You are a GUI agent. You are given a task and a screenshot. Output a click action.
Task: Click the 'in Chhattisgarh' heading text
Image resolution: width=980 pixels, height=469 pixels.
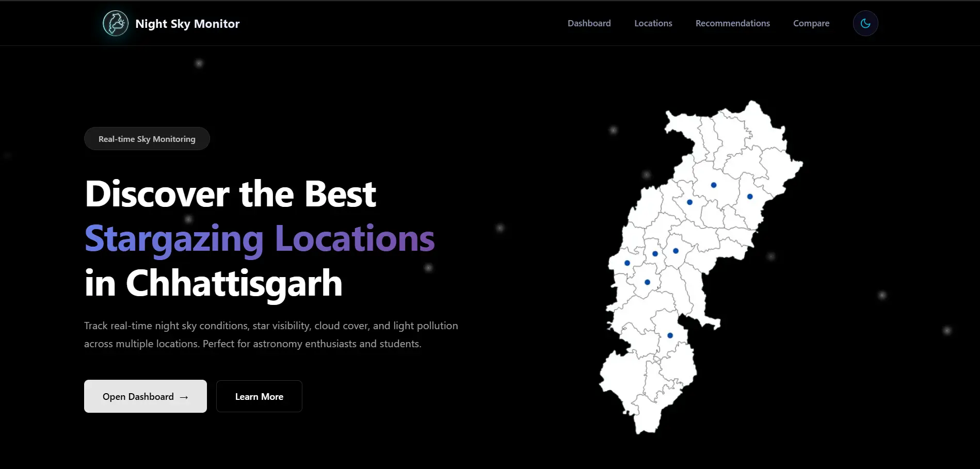pyautogui.click(x=214, y=284)
